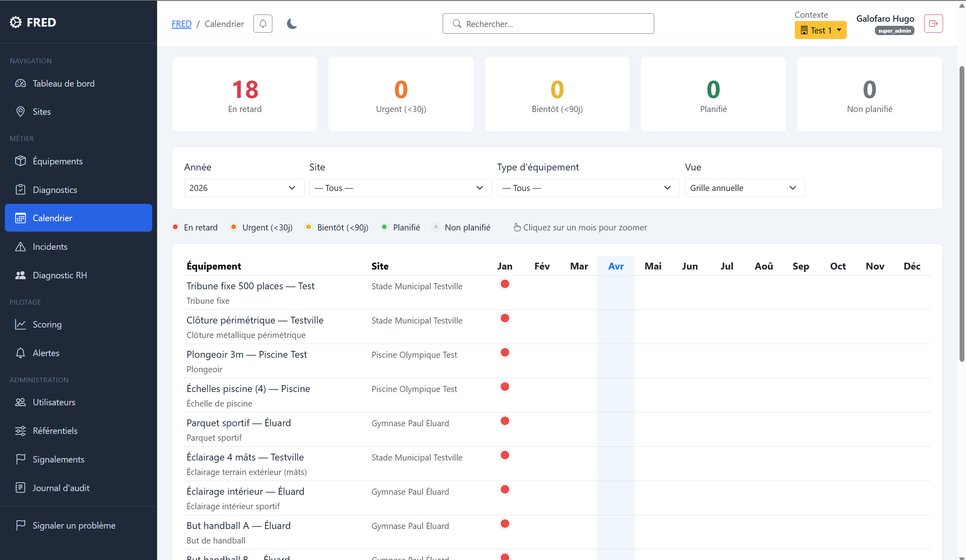Click red overdue dot for Tribune fixe
966x560 pixels.
tap(504, 284)
